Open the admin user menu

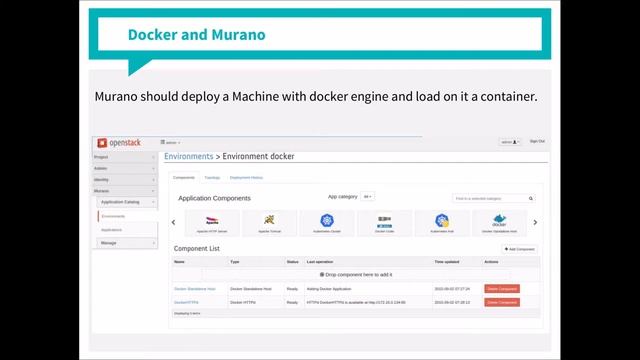coord(510,142)
